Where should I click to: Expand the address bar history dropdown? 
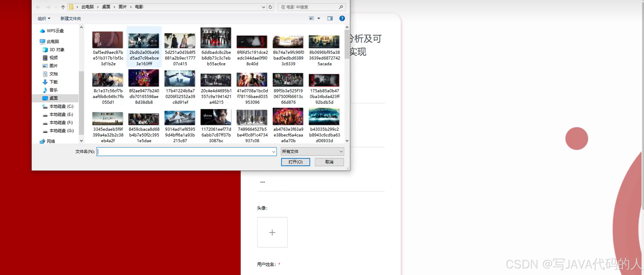263,7
